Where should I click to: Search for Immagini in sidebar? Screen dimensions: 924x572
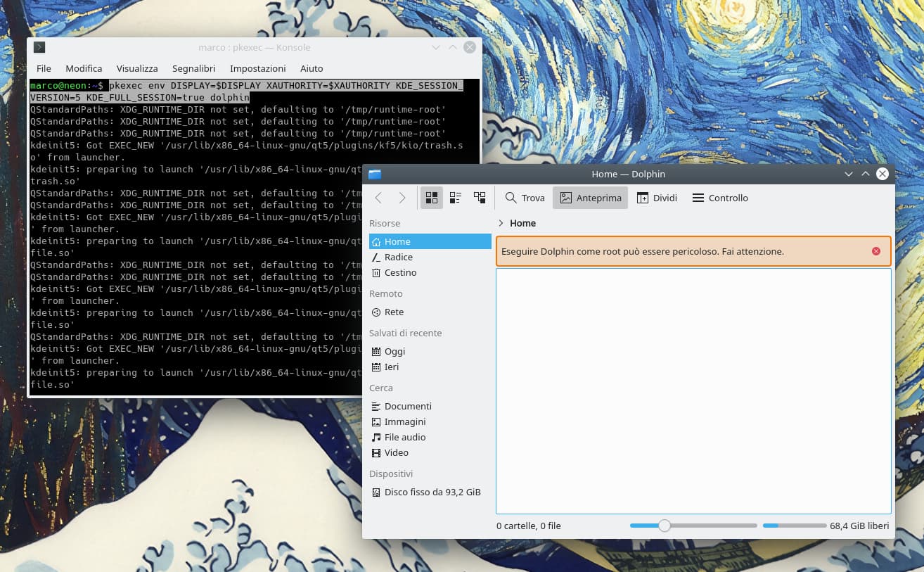click(x=430, y=421)
